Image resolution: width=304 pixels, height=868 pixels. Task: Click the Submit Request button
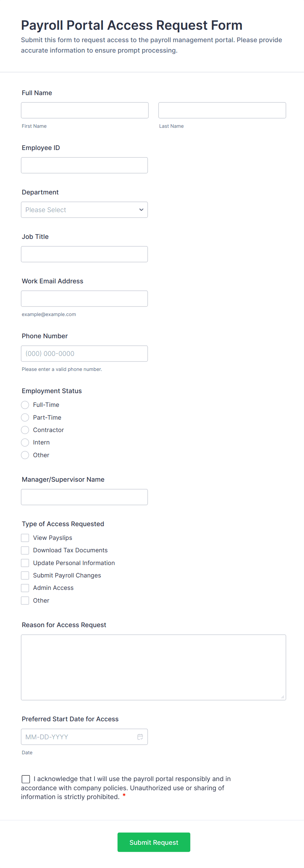tap(154, 842)
